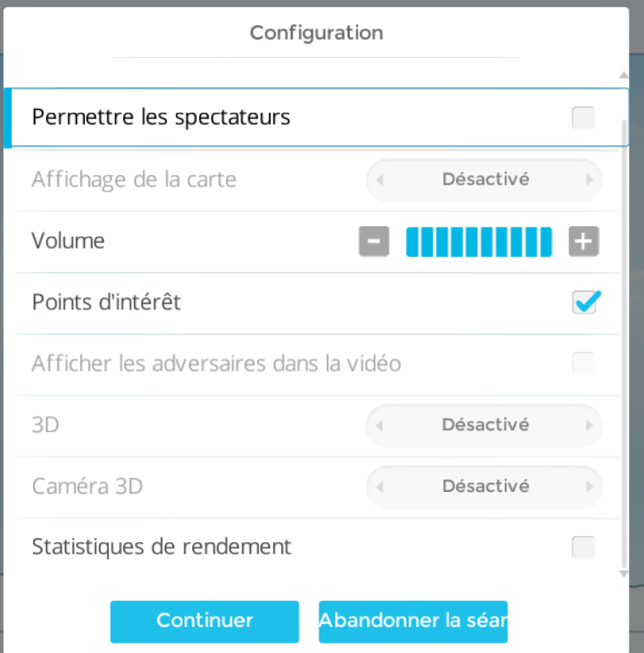
Task: Open the Caméra 3D Désactivé selector
Action: tap(485, 487)
